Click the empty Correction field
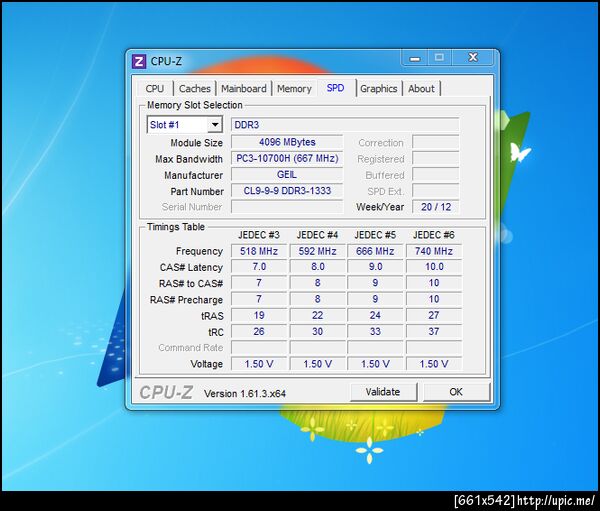The image size is (600, 511). click(436, 142)
